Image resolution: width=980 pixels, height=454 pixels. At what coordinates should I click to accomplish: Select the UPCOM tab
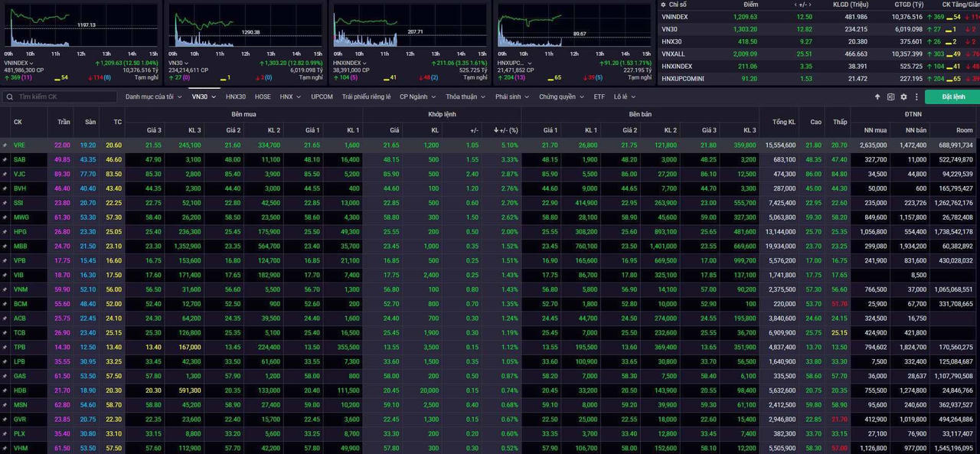click(322, 97)
